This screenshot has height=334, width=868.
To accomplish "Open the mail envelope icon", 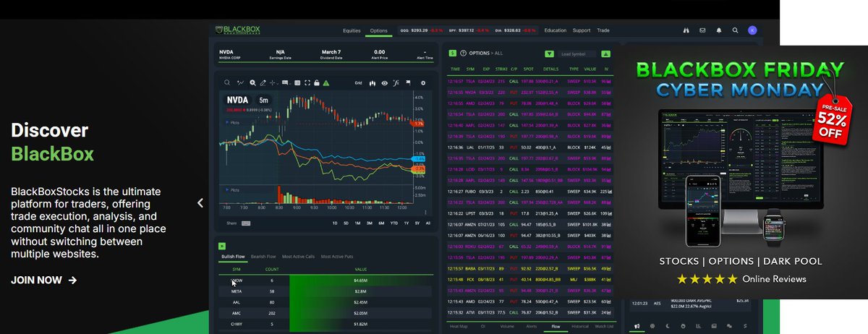I will 702,30.
